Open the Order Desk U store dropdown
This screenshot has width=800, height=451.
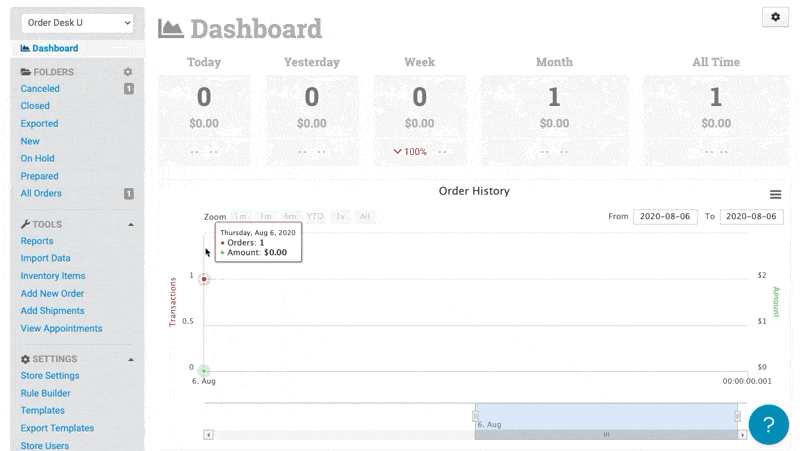tap(77, 22)
